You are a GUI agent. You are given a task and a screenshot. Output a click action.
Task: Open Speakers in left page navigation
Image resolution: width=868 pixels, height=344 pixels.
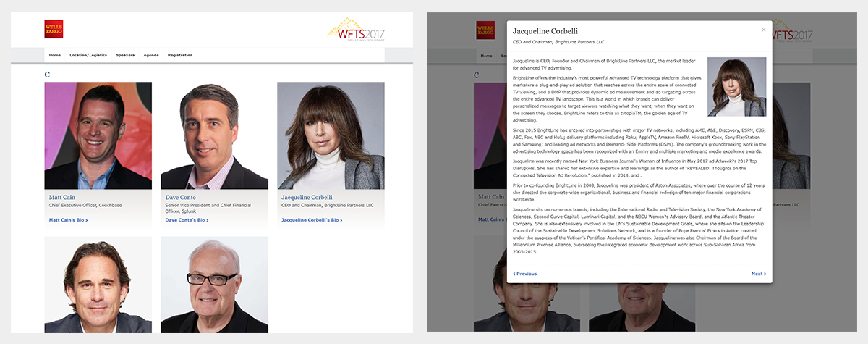[x=125, y=55]
